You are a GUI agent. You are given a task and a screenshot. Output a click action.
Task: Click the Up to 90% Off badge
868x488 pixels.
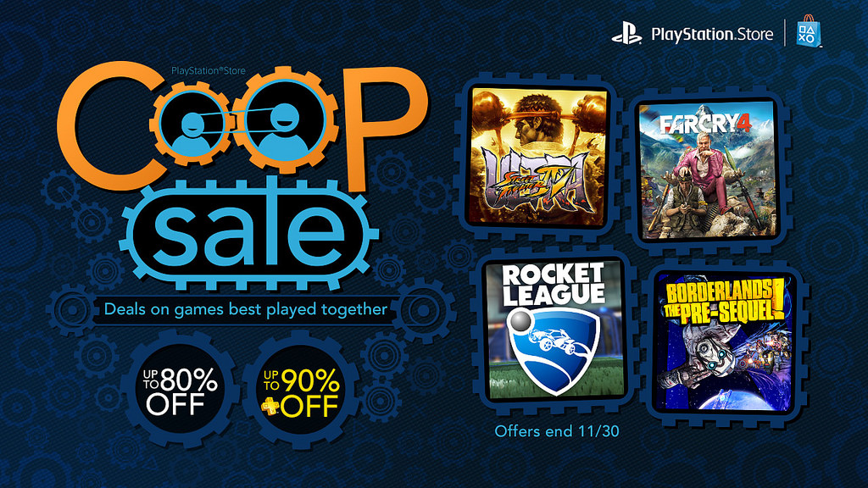301,390
